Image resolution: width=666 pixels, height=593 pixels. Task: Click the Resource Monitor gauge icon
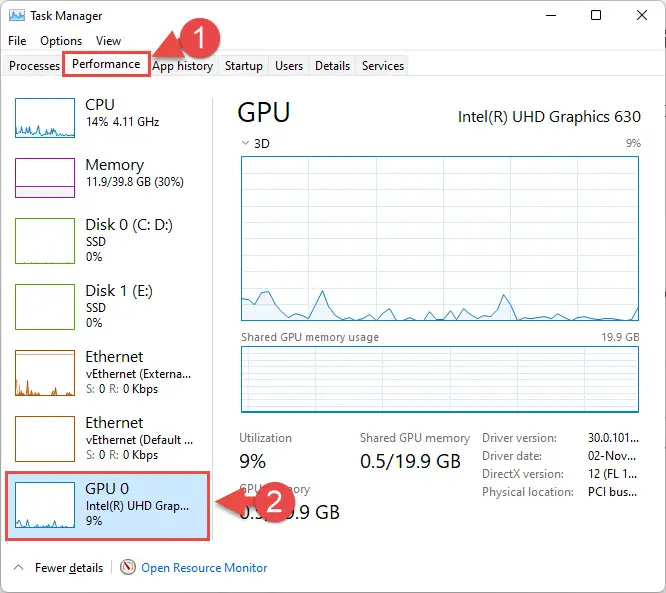click(127, 567)
